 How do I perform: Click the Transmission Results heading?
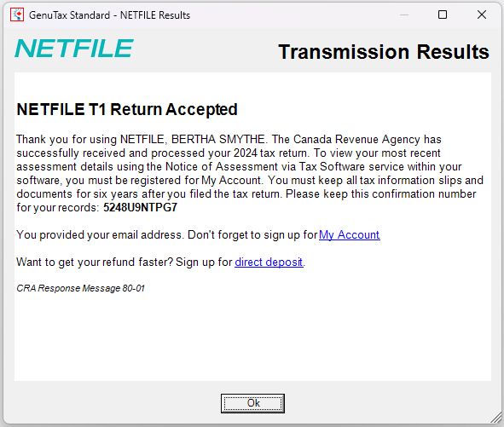coord(384,52)
